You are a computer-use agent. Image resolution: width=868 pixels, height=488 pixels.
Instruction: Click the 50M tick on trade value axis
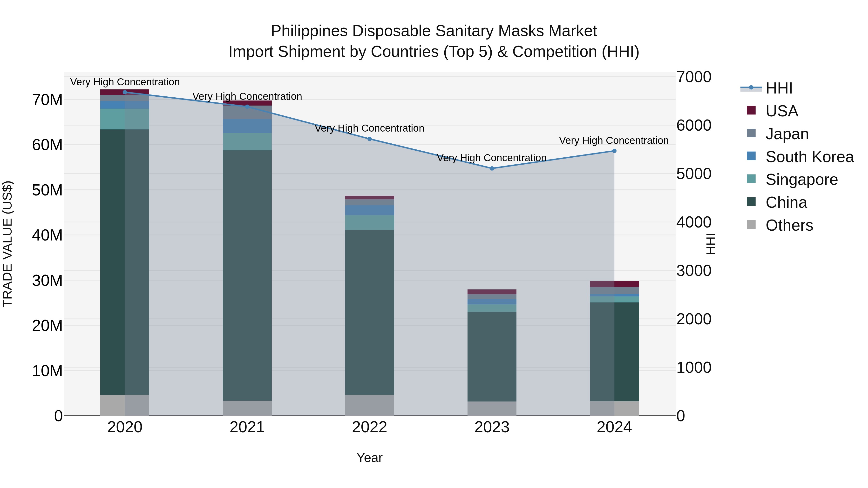point(47,190)
